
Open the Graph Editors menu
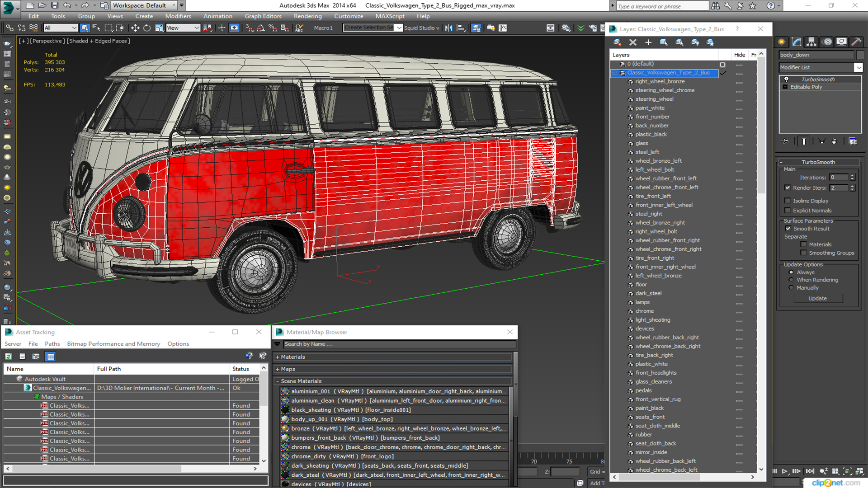click(263, 16)
